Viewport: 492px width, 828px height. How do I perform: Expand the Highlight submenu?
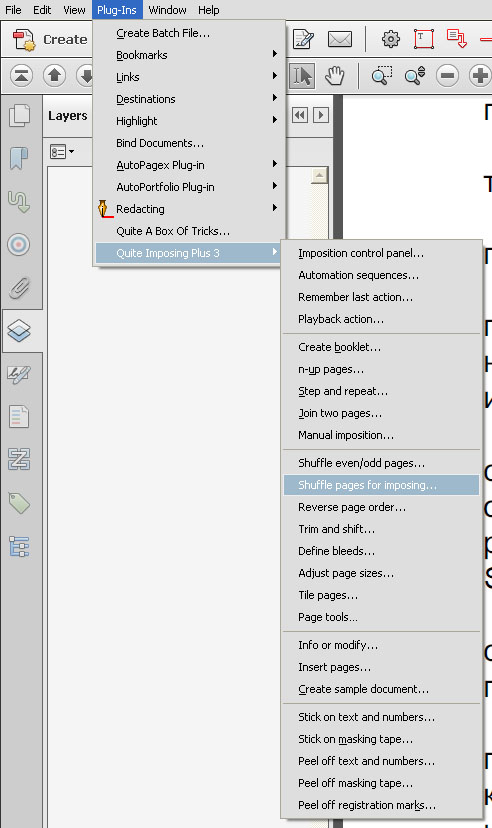(187, 121)
